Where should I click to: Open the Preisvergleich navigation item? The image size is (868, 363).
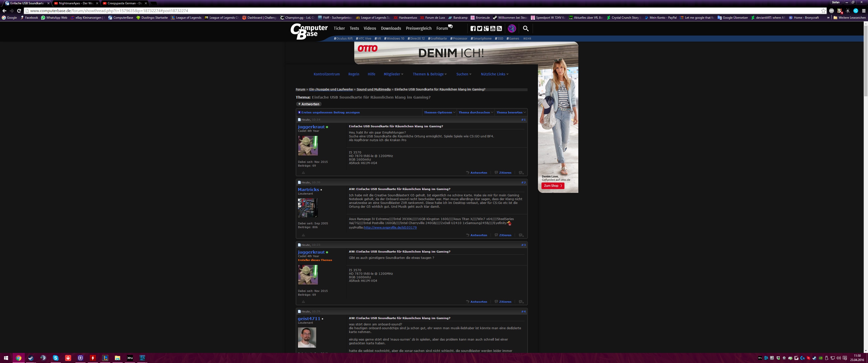(419, 29)
